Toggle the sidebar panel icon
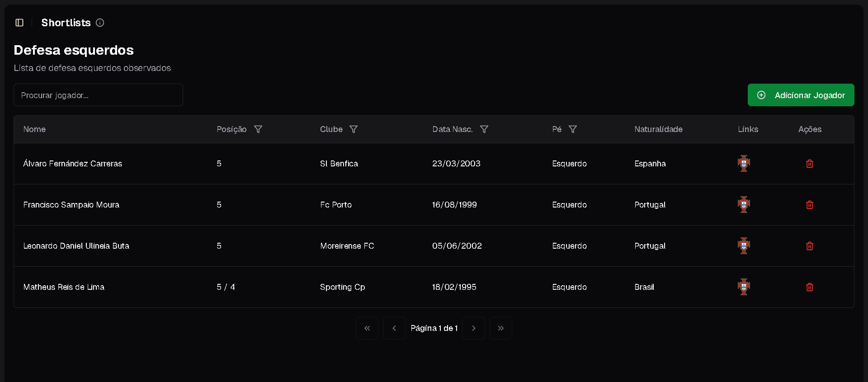868x382 pixels. (x=19, y=23)
